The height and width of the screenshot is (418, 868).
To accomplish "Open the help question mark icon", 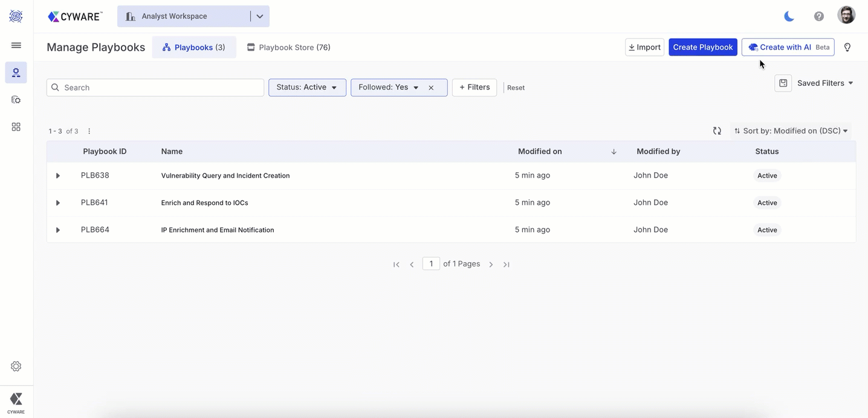I will tap(818, 16).
